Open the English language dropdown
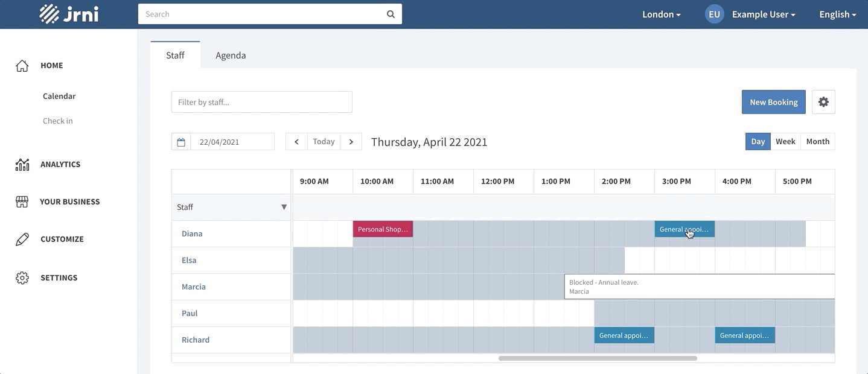 (x=837, y=14)
